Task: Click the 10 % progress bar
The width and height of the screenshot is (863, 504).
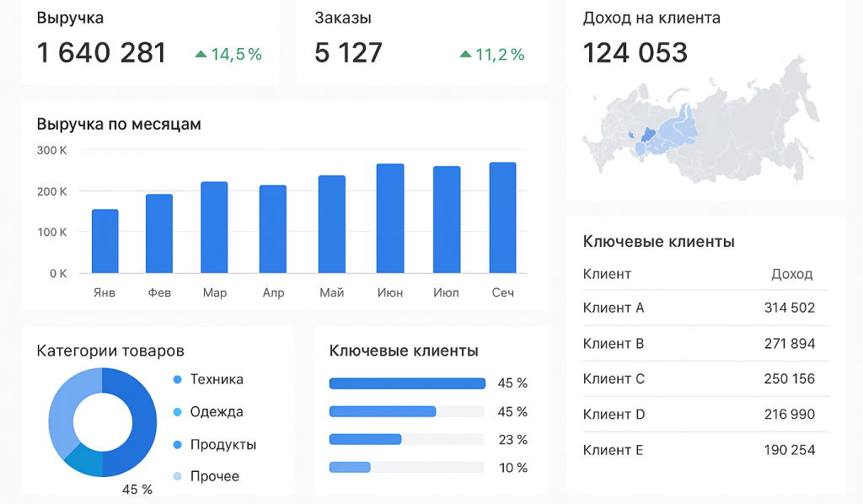Action: [407, 467]
